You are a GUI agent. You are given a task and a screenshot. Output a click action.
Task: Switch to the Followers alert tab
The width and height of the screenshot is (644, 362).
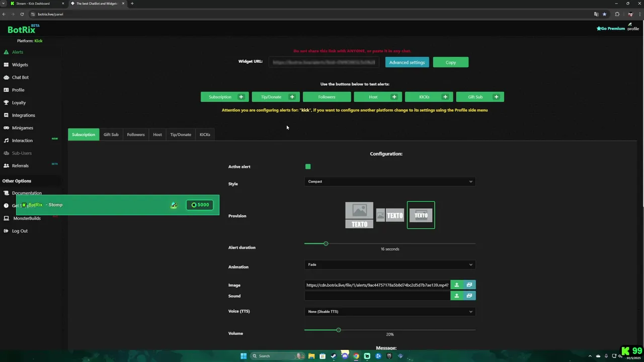[x=136, y=134]
